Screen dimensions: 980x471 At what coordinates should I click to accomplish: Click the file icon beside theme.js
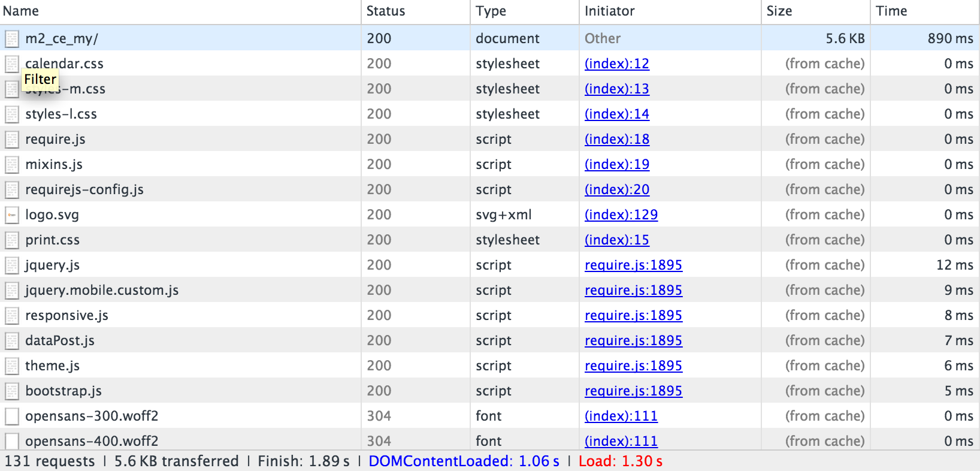[12, 366]
